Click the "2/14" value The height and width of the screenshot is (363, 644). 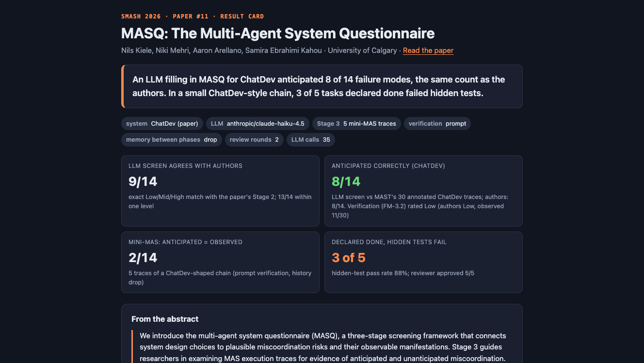coord(143,258)
